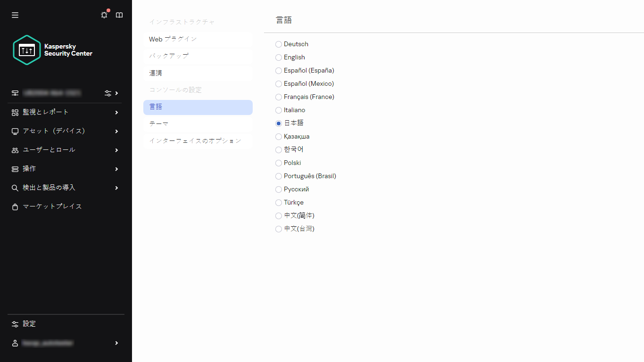Screen dimensions: 644x362
Task: Open マーケットプレイス from the sidebar
Action: tap(52, 206)
